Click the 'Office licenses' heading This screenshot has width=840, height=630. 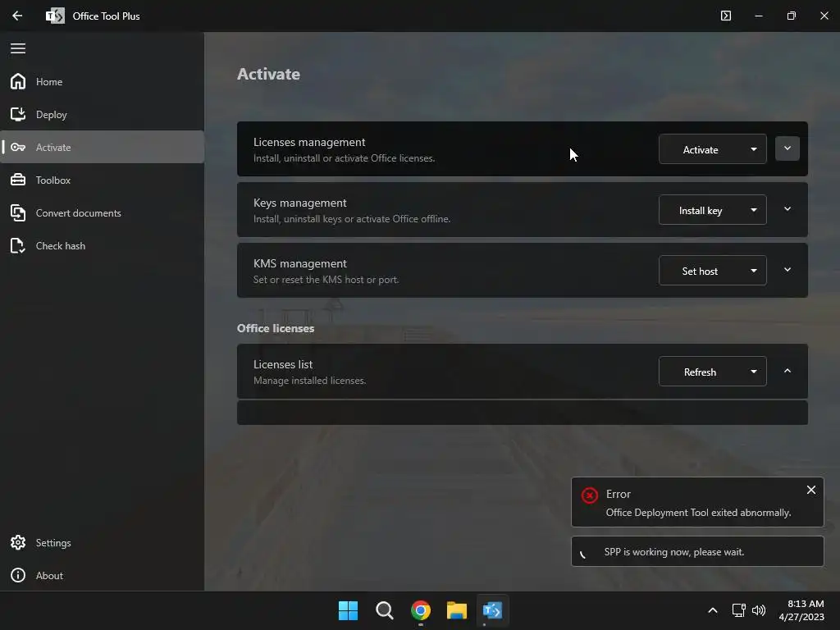tap(276, 328)
